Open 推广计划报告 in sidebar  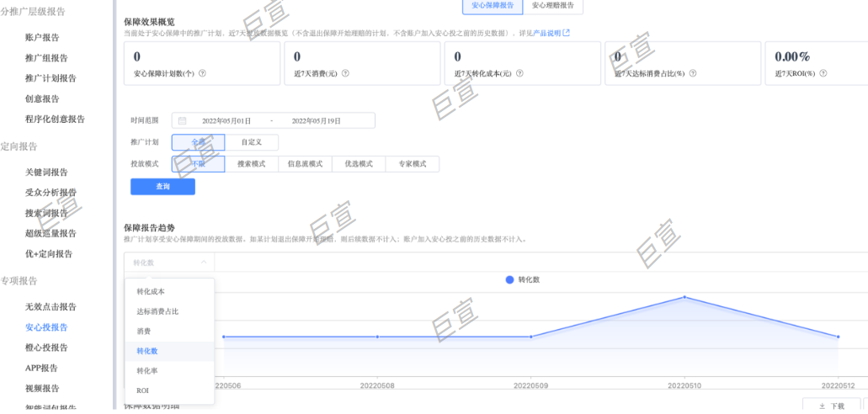tap(51, 78)
